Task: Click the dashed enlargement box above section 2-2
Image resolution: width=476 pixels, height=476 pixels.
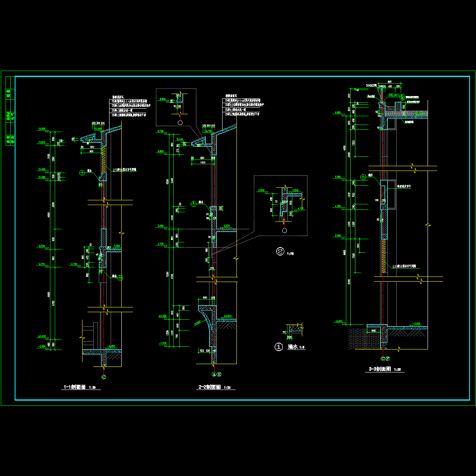Action: coord(176,108)
